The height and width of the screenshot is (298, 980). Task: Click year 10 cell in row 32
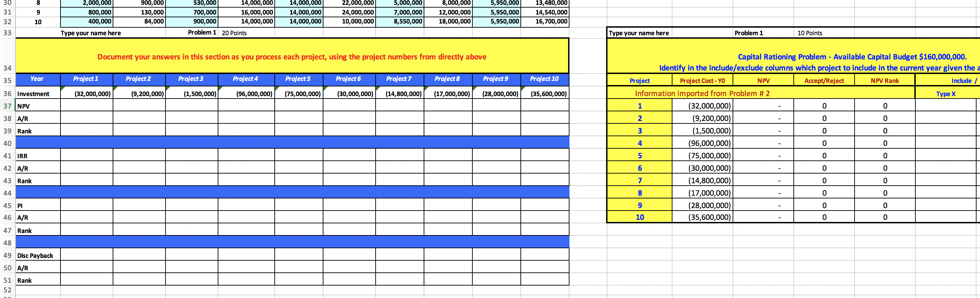[38, 22]
